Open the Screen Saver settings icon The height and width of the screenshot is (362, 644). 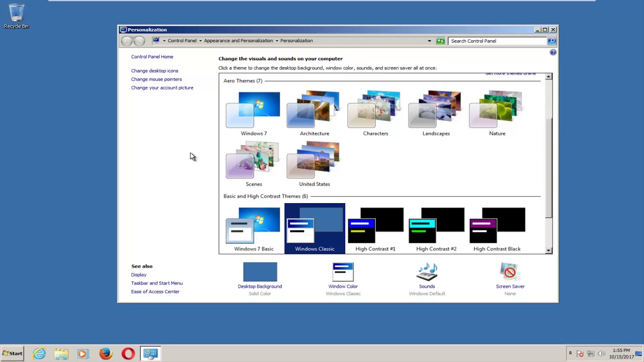[x=510, y=272]
